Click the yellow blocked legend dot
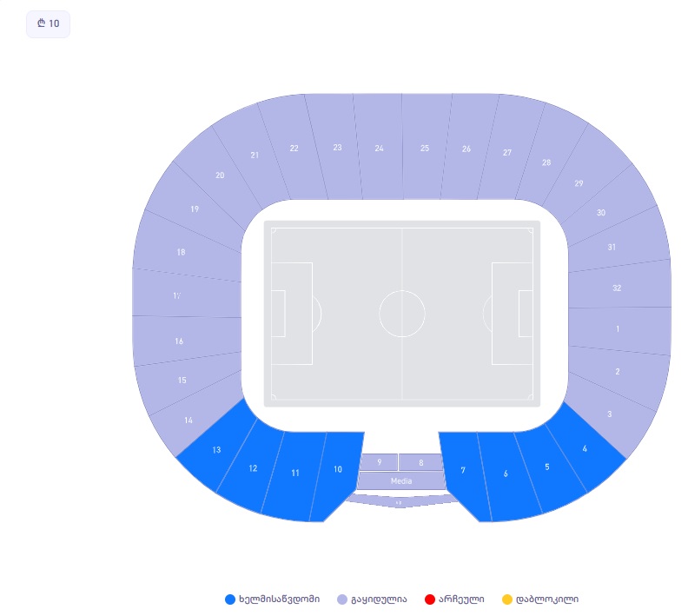Image resolution: width=688 pixels, height=616 pixels. click(x=506, y=599)
